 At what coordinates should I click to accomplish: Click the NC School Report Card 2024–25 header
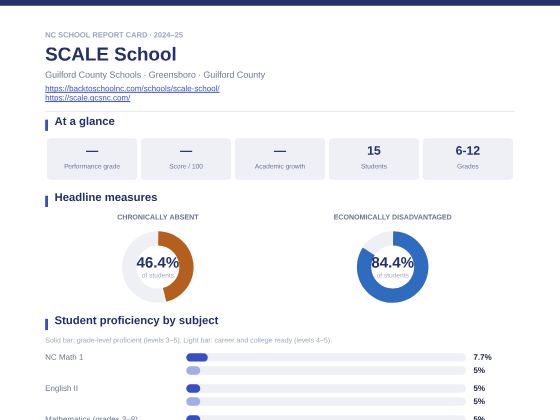(114, 35)
